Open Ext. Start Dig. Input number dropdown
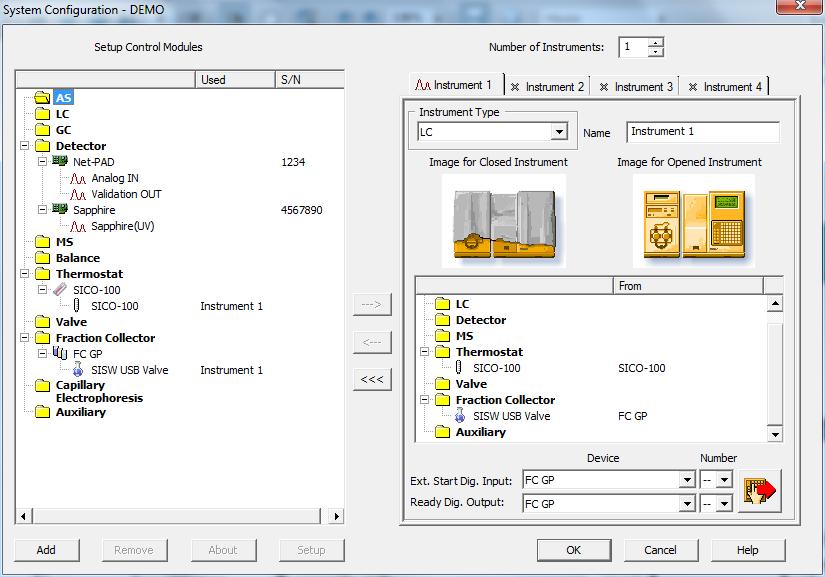Viewport: 825px width, 577px height. (725, 480)
